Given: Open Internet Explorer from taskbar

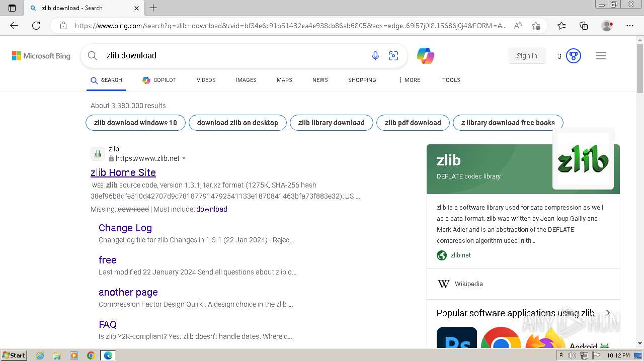Looking at the screenshot, I should point(40,355).
